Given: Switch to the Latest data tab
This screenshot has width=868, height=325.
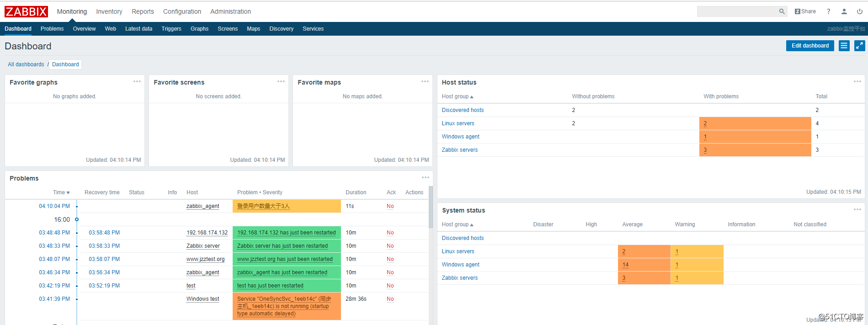Looking at the screenshot, I should pos(138,29).
